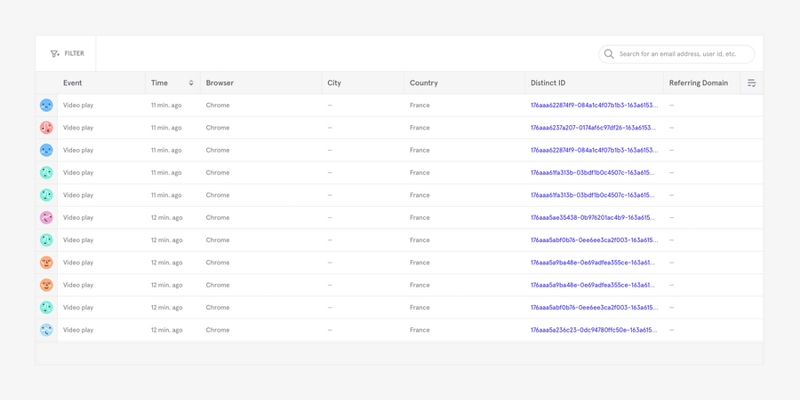The height and width of the screenshot is (400, 800).
Task: Click "France" in row with ID 176aaa5a236c23
Action: [419, 330]
